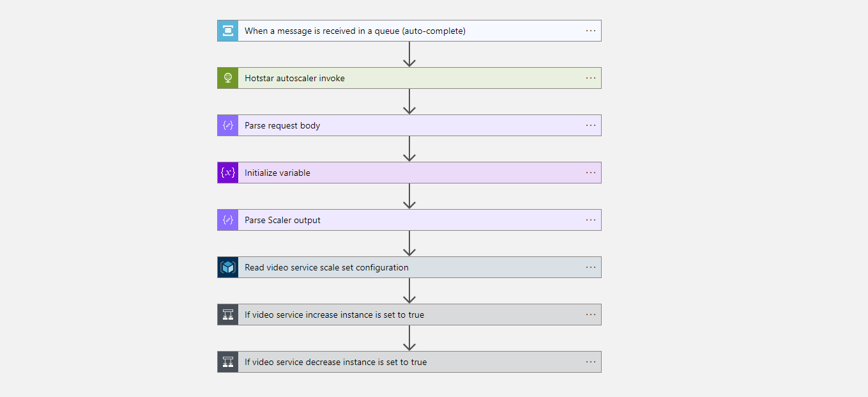Click the Service Bus queue trigger icon
Image resolution: width=868 pixels, height=397 pixels.
coord(228,31)
